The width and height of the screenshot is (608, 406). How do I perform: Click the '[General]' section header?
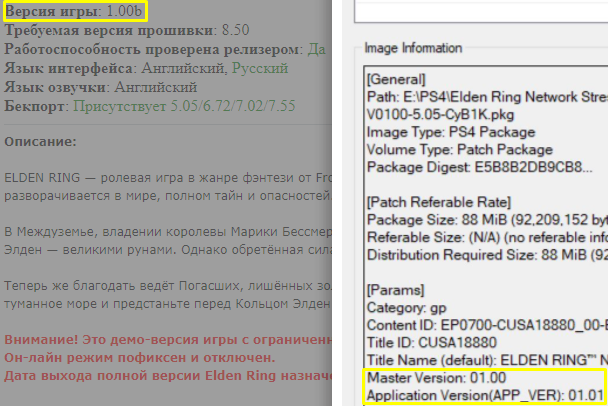[x=396, y=79]
